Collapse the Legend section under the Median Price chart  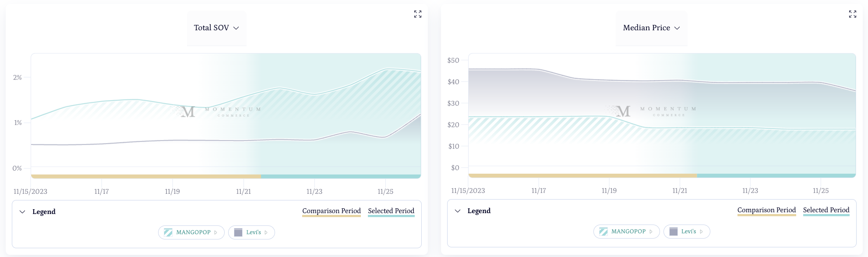(458, 211)
